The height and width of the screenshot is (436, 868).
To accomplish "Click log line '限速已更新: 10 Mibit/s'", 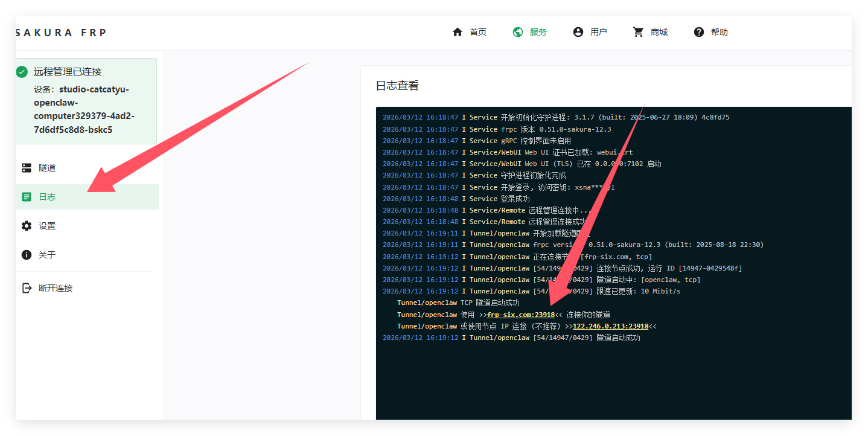I will pos(532,291).
